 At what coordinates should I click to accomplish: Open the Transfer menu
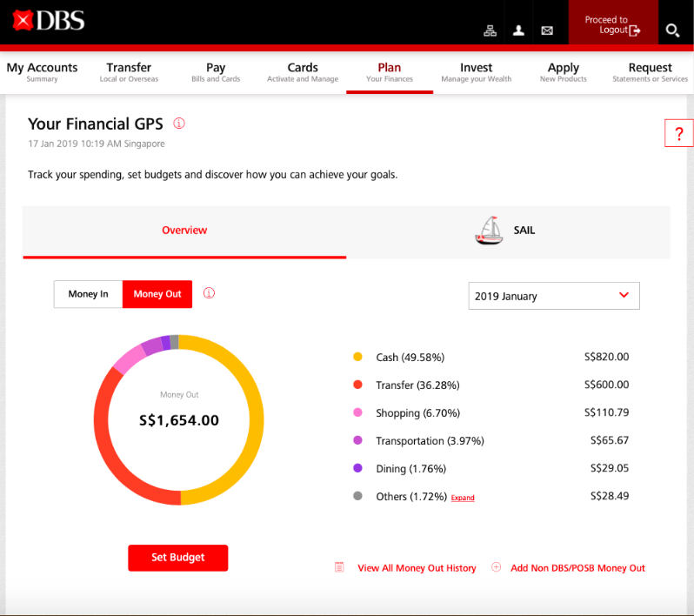[129, 71]
